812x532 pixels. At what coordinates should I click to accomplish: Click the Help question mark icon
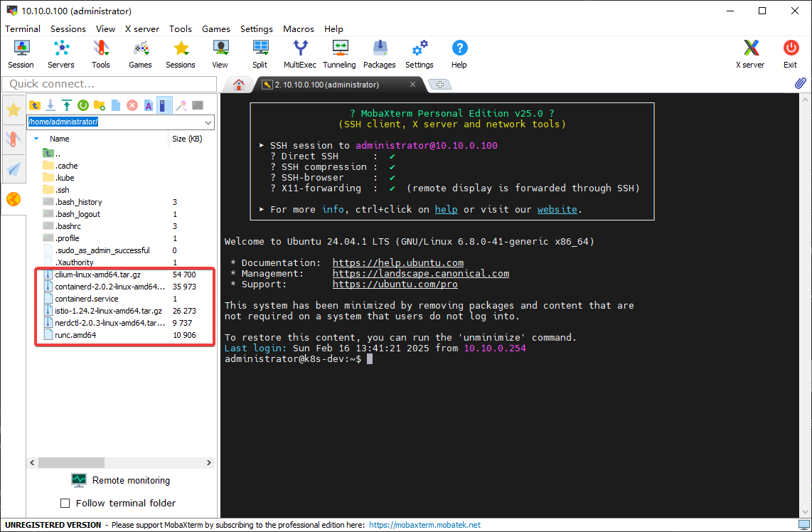click(459, 54)
